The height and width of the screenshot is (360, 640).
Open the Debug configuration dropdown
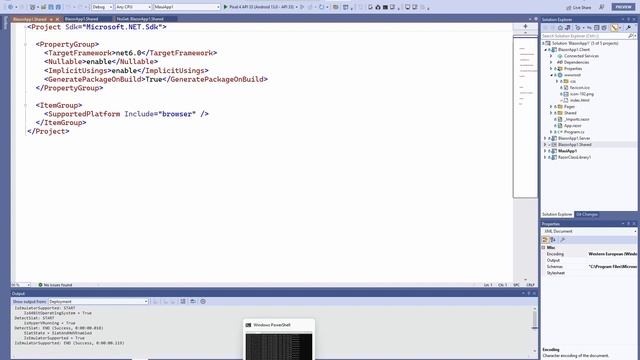102,7
